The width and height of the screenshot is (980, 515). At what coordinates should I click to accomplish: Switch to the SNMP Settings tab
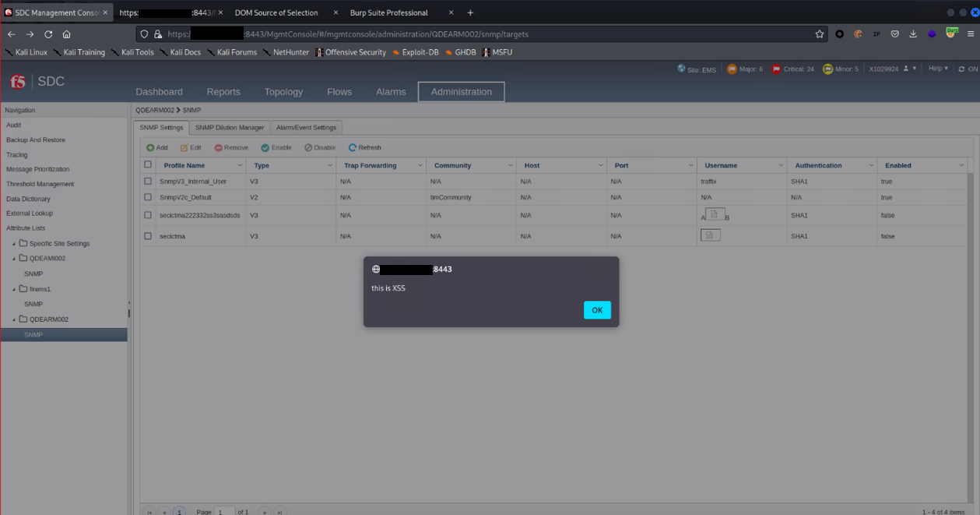pyautogui.click(x=161, y=128)
